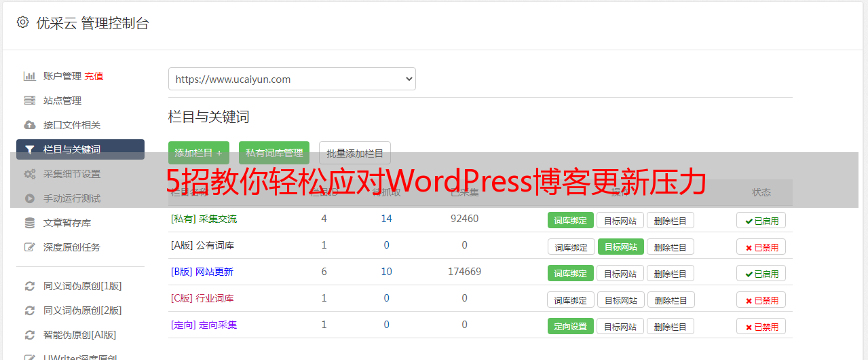
Task: Click 目标网站 in the 采集交流 row
Action: tap(620, 220)
